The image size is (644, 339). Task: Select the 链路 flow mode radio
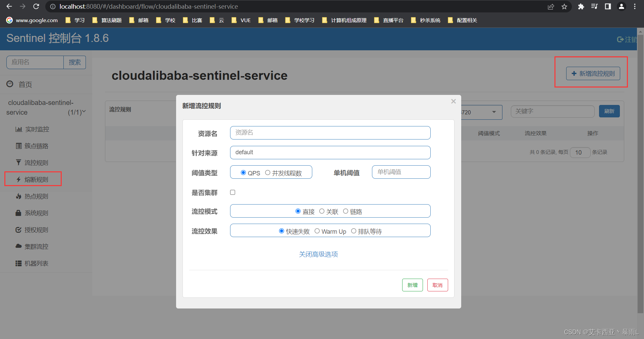tap(345, 211)
